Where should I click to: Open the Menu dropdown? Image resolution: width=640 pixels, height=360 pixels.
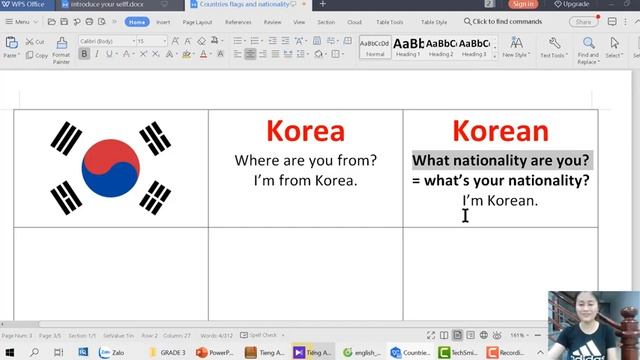point(21,22)
